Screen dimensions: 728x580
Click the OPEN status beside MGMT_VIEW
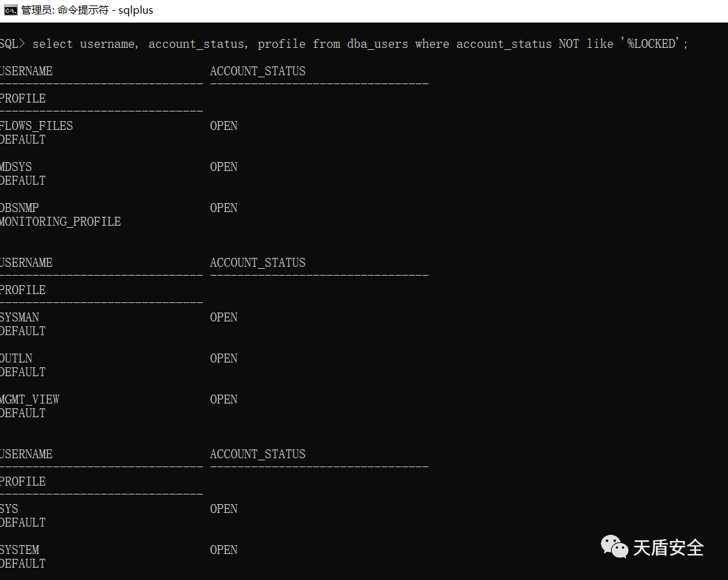point(224,399)
